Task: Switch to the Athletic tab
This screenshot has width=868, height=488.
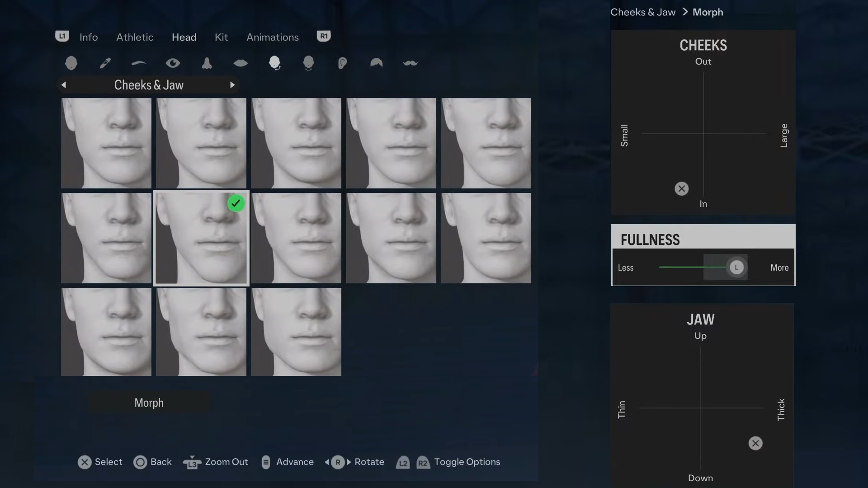Action: (x=135, y=37)
